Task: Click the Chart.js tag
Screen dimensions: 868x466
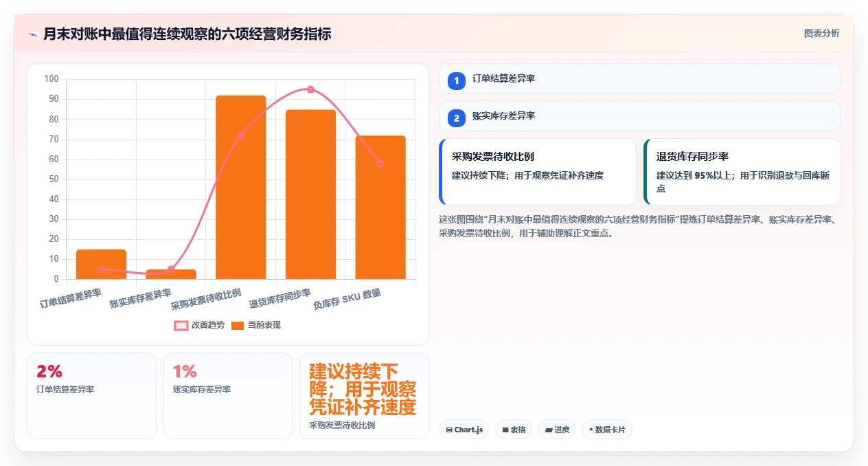Action: click(x=464, y=430)
